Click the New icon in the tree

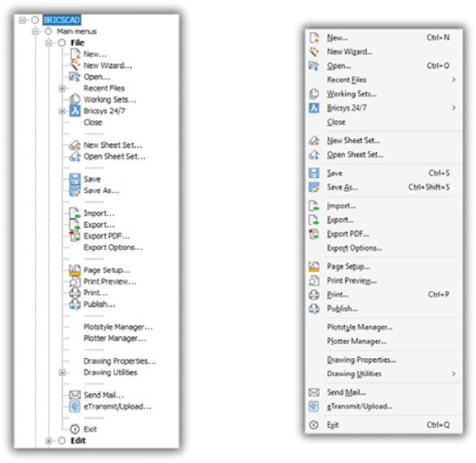tap(75, 54)
